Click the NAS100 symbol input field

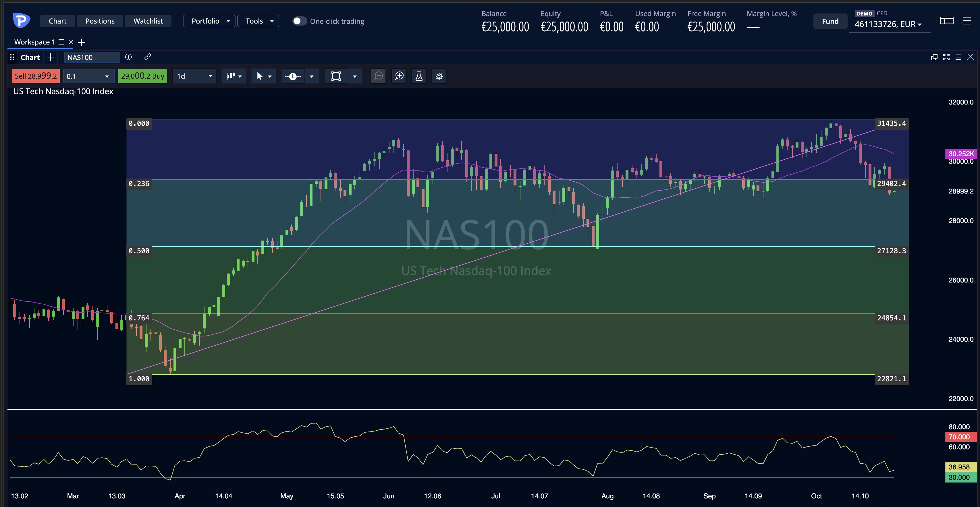coord(92,57)
